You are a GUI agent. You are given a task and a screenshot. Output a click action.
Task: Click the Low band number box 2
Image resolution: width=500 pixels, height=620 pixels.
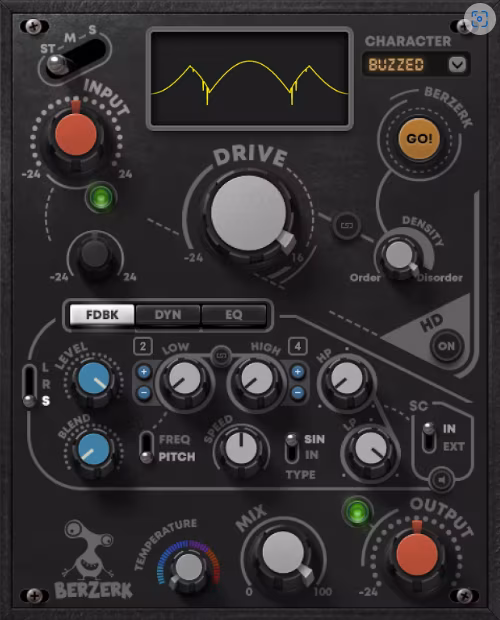click(143, 346)
